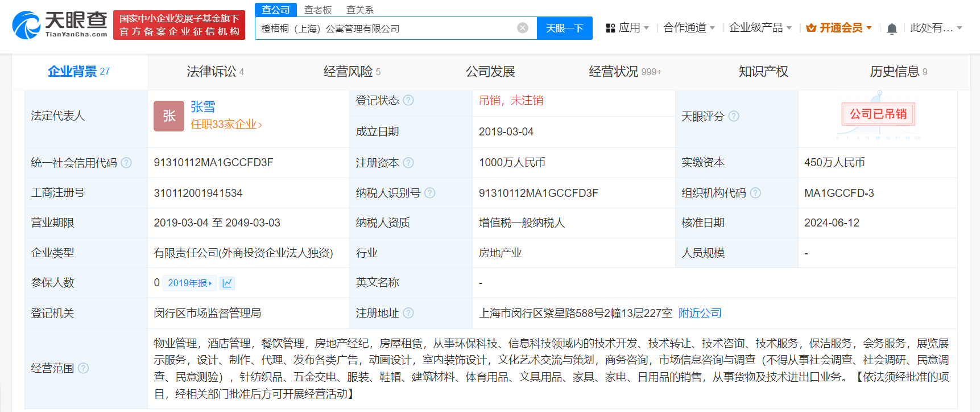Image resolution: width=980 pixels, height=412 pixels.
Task: Open the 2019年报 report link
Action: (190, 283)
